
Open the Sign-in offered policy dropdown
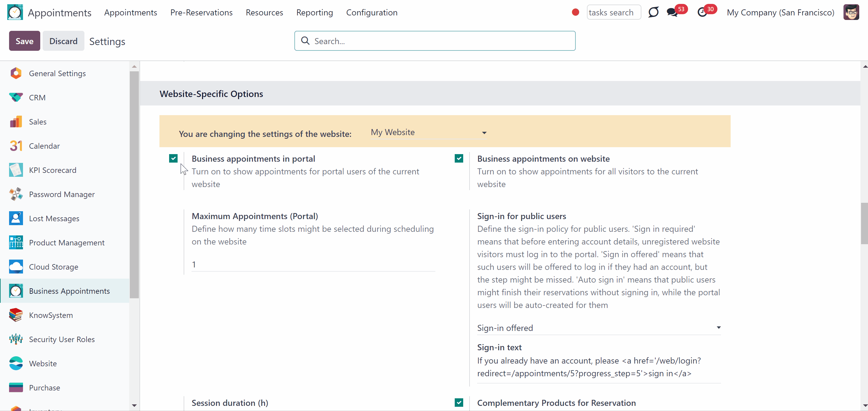point(599,328)
